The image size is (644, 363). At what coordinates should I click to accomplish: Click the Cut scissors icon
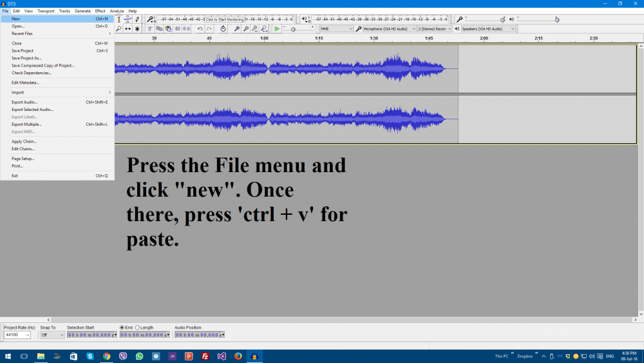(x=150, y=29)
